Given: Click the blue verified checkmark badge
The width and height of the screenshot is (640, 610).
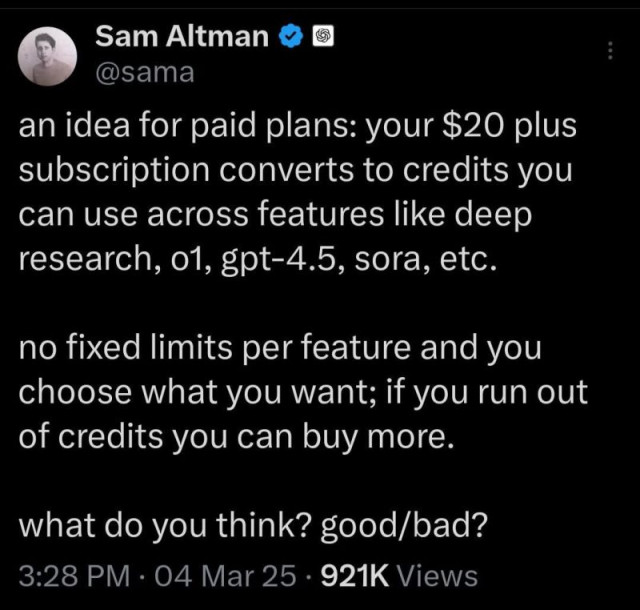Looking at the screenshot, I should click(x=291, y=36).
